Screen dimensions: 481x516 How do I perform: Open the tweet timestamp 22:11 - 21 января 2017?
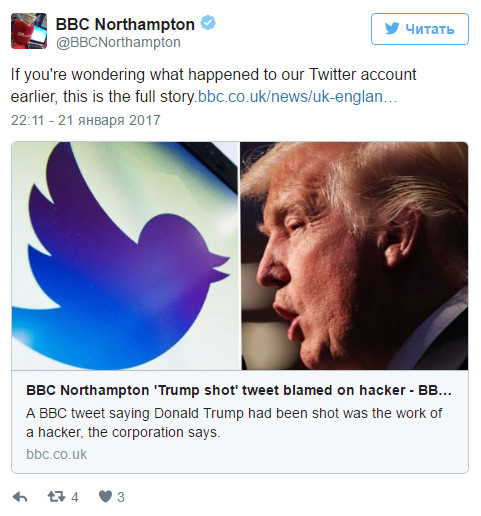[86, 120]
